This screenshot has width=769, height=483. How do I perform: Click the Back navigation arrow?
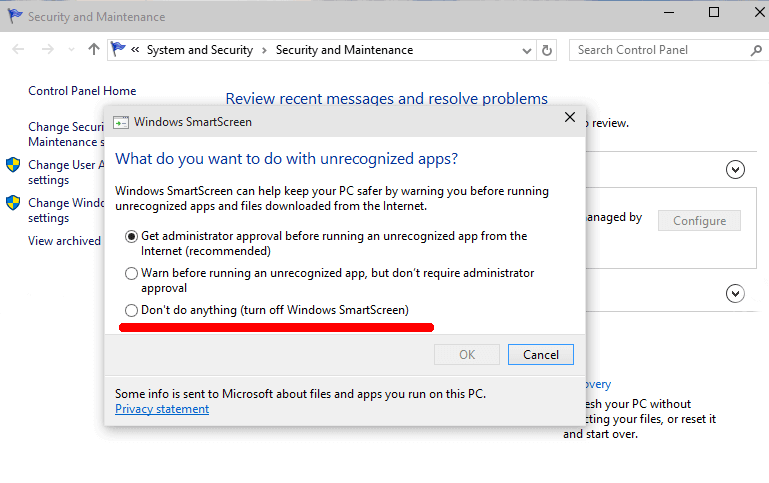(x=18, y=49)
